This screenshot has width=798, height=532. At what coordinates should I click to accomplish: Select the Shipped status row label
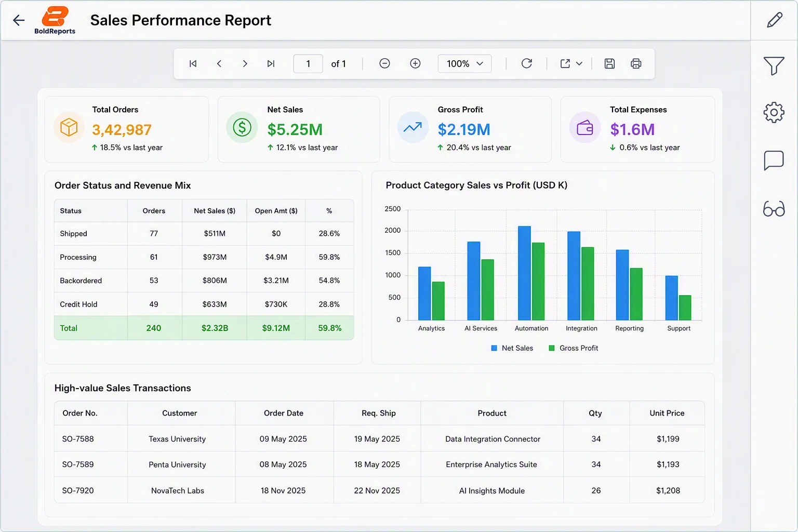73,234
